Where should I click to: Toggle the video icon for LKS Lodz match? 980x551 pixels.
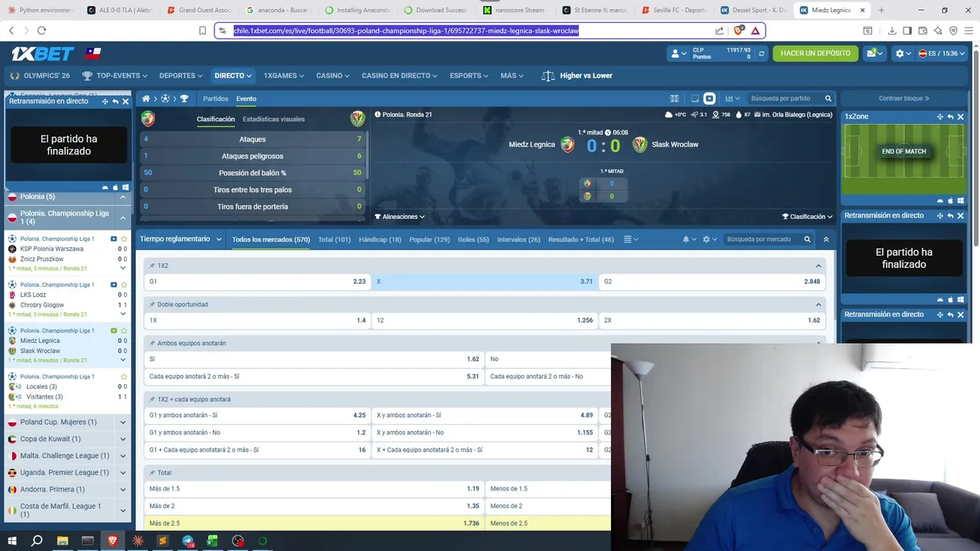[x=113, y=285]
